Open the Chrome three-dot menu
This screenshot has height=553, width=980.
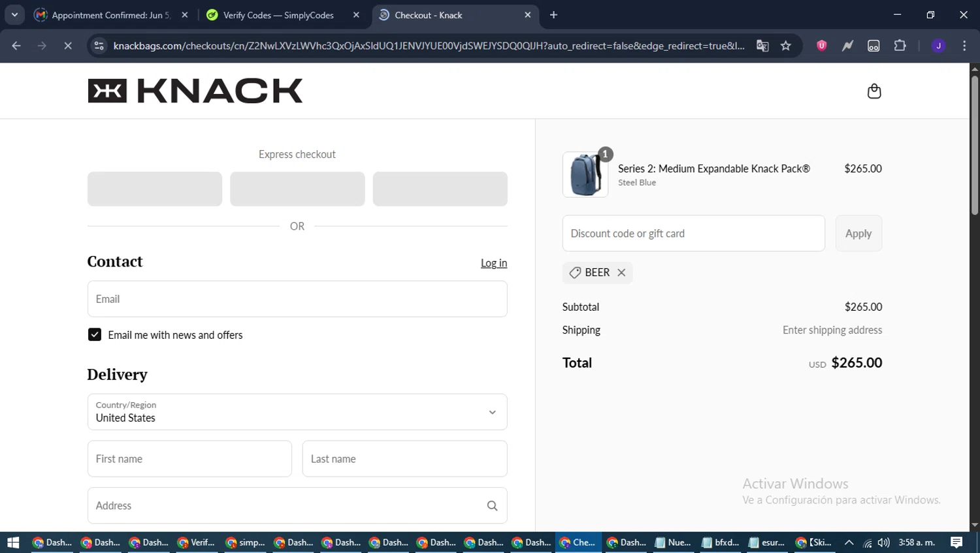tap(964, 46)
